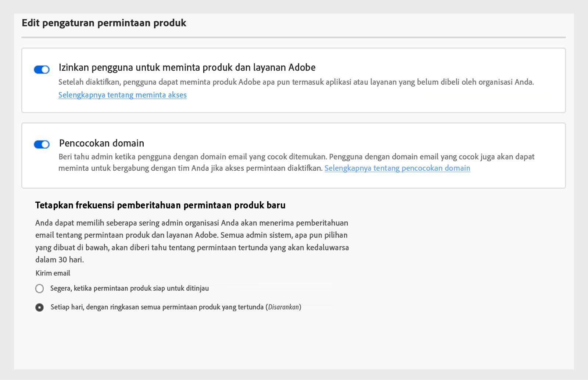Click the "Edit pengaturan permintaan produk" title
Viewport: 588px width, 380px height.
click(104, 23)
